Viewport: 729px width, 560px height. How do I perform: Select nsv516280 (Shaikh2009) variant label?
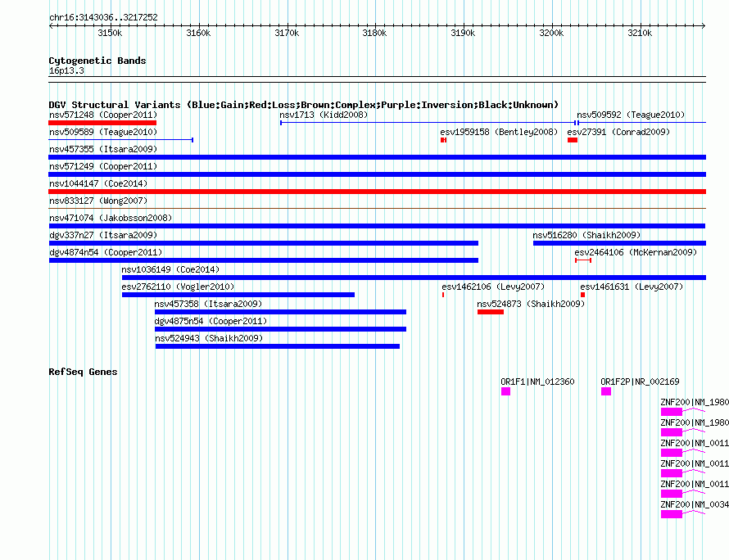(586, 235)
